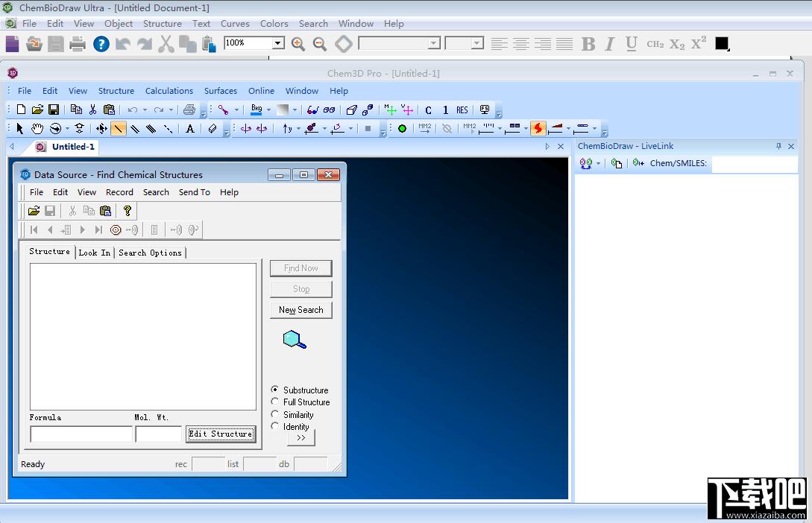This screenshot has width=812, height=523.
Task: Open Chem3D Surfaces menu
Action: point(221,91)
